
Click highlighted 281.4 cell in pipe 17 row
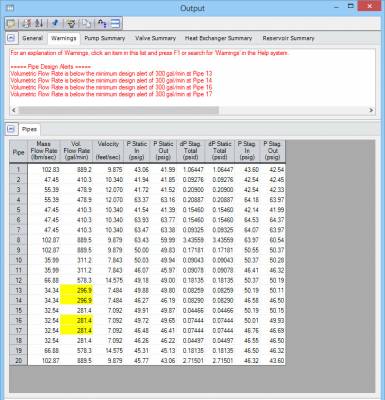coord(77,330)
